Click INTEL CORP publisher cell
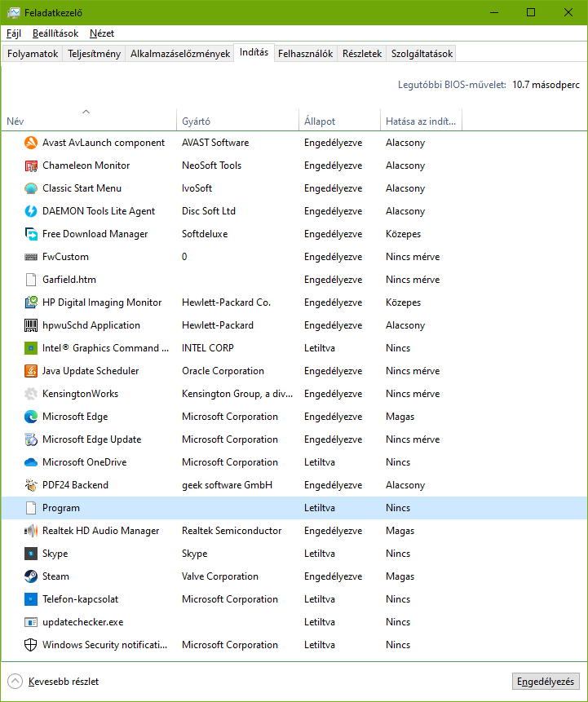The image size is (588, 702). 208,348
